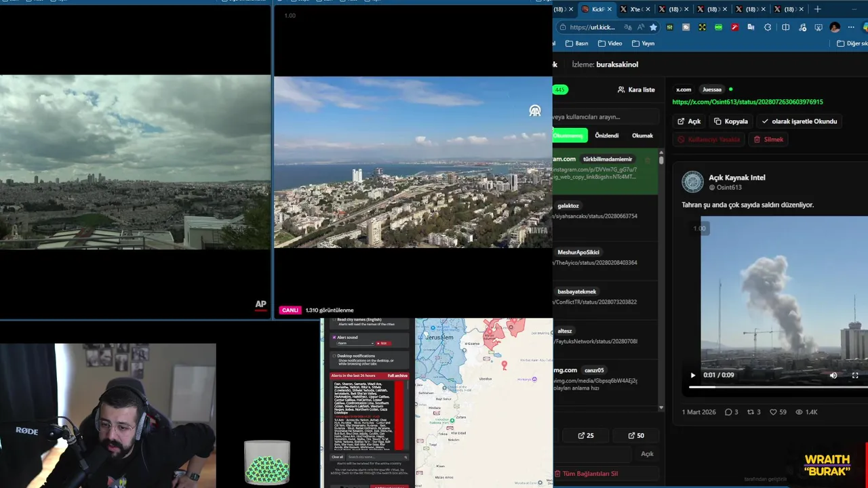Click the read aloud icon in address bar
This screenshot has height=488, width=868.
[641, 27]
